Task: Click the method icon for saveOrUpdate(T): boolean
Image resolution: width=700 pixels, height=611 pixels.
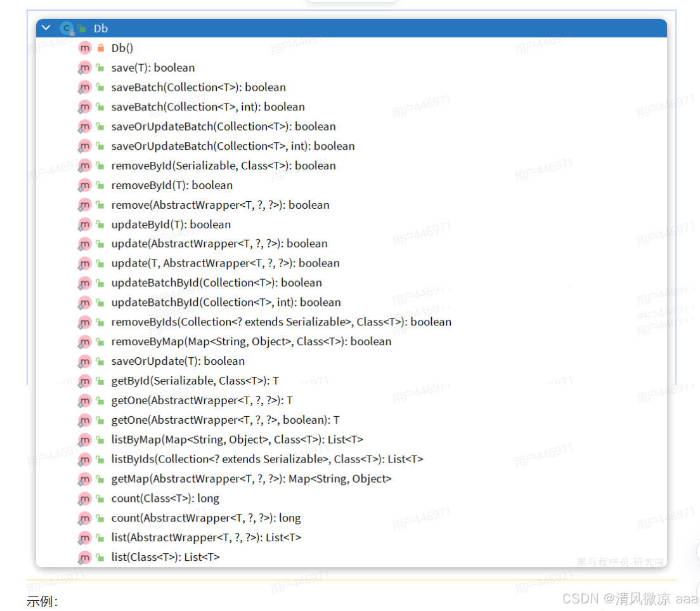Action: [84, 361]
